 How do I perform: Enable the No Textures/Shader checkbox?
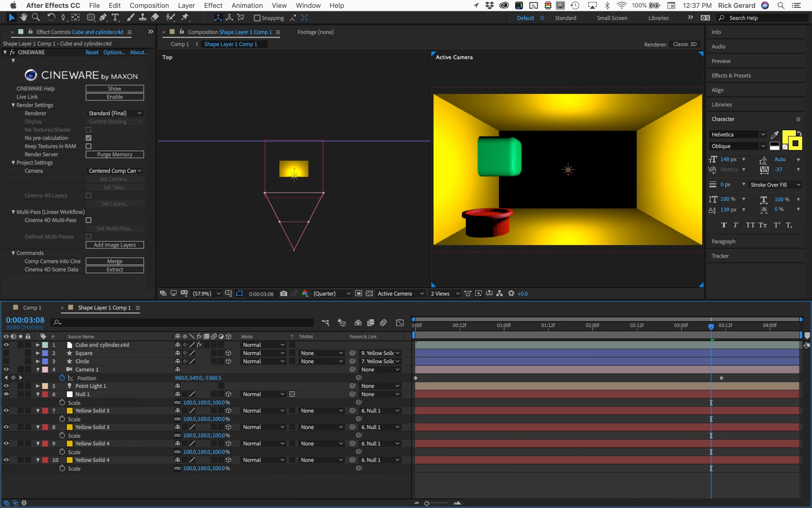point(88,130)
